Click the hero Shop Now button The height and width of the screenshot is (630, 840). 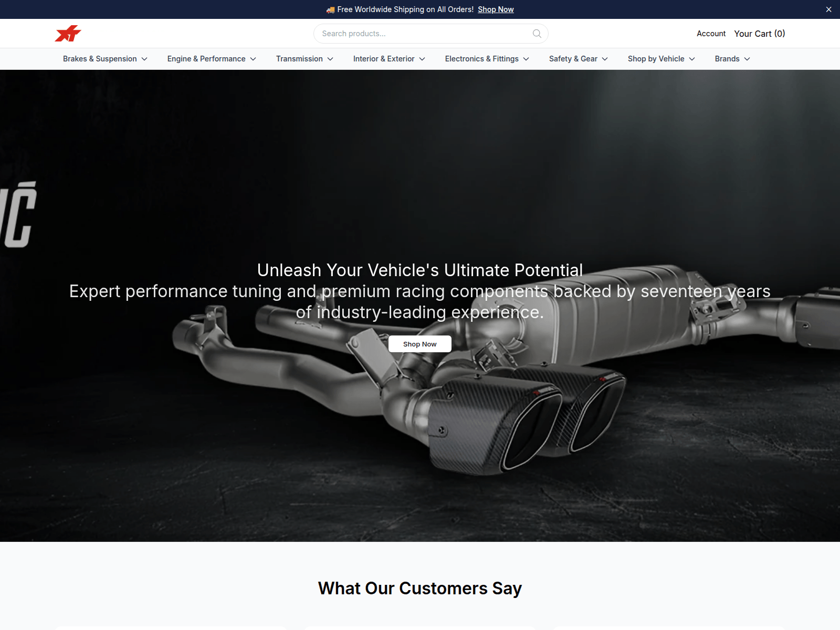[x=420, y=344]
